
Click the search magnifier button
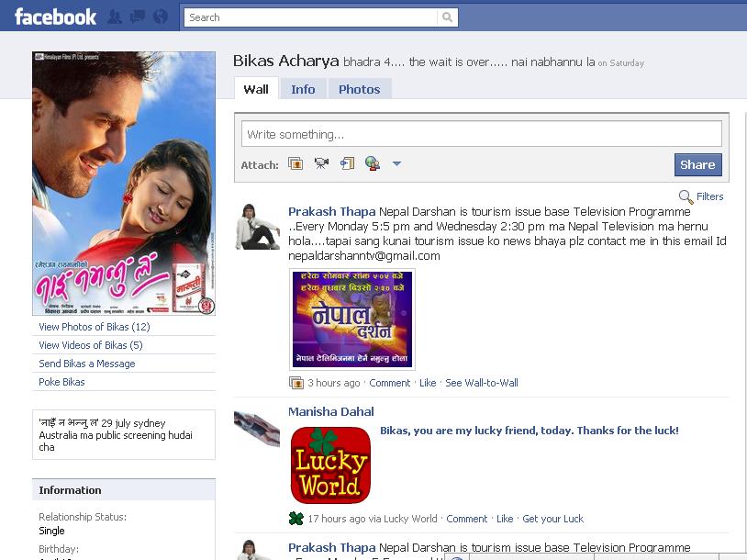[x=447, y=17]
